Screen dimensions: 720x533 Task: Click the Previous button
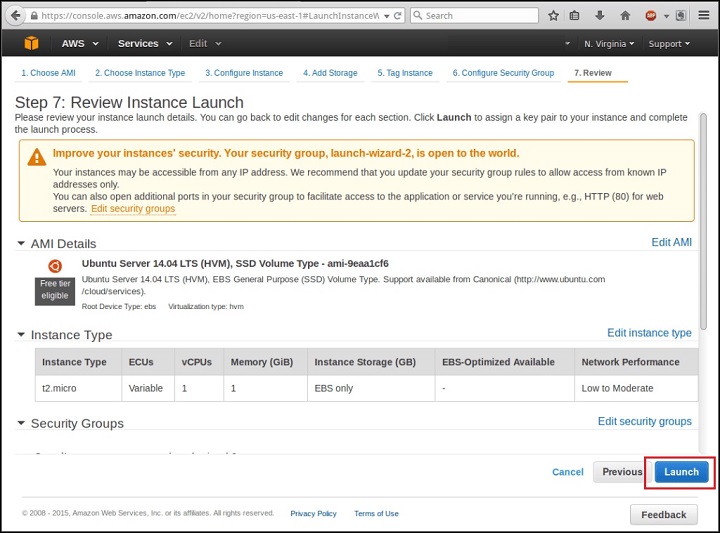tap(622, 472)
